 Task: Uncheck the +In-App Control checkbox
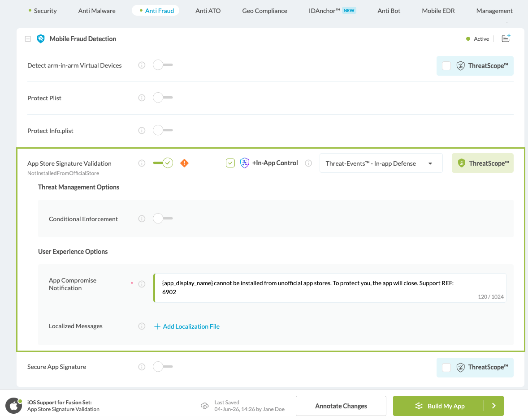tap(230, 163)
